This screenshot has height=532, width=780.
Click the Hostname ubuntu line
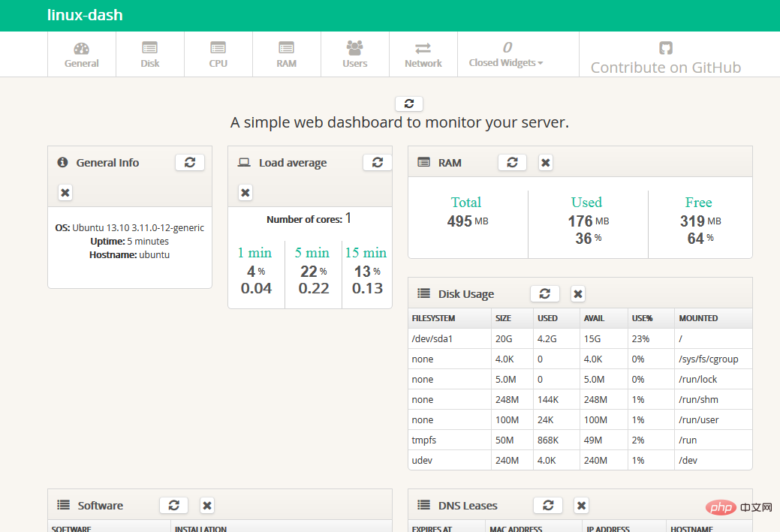tap(129, 254)
